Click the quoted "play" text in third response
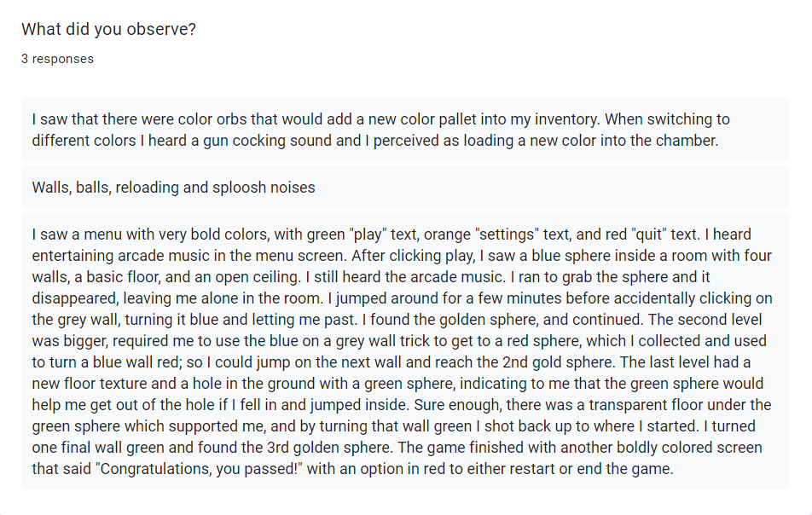Image resolution: width=812 pixels, height=515 pixels. point(369,234)
